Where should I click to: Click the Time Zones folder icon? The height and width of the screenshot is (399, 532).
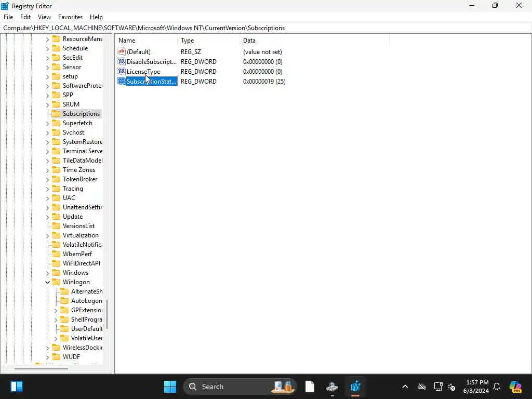coord(56,170)
